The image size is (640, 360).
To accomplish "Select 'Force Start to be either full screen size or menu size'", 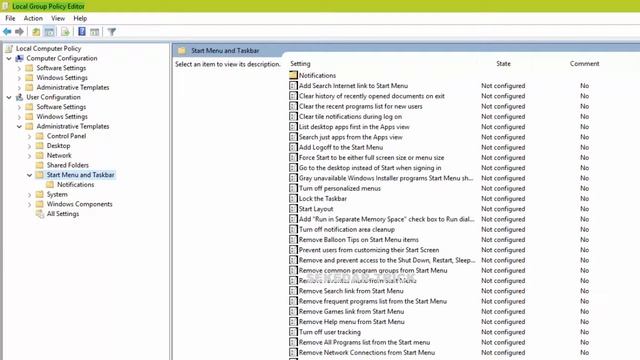I will [x=371, y=157].
